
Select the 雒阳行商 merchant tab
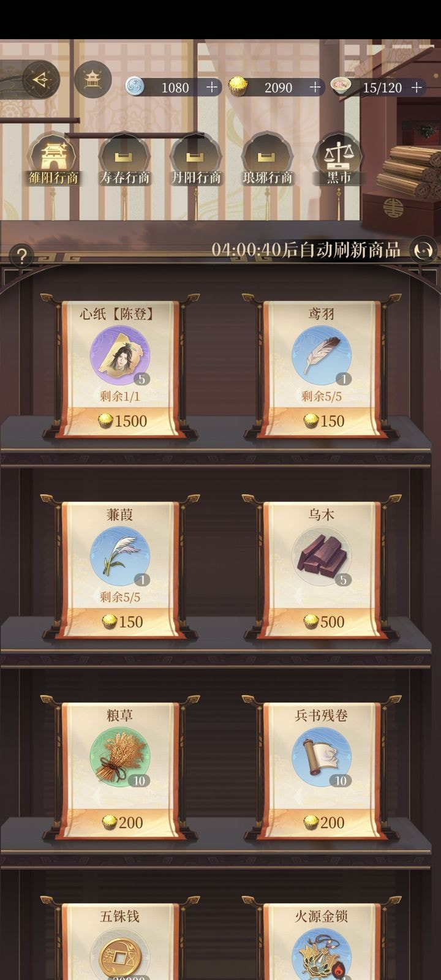tap(54, 160)
